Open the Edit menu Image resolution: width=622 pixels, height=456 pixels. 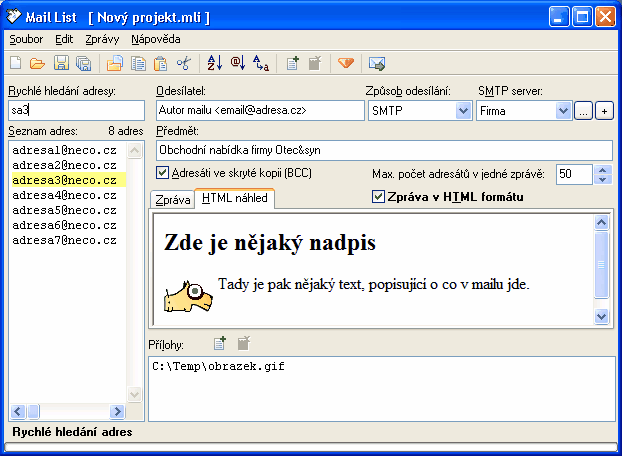click(x=64, y=39)
